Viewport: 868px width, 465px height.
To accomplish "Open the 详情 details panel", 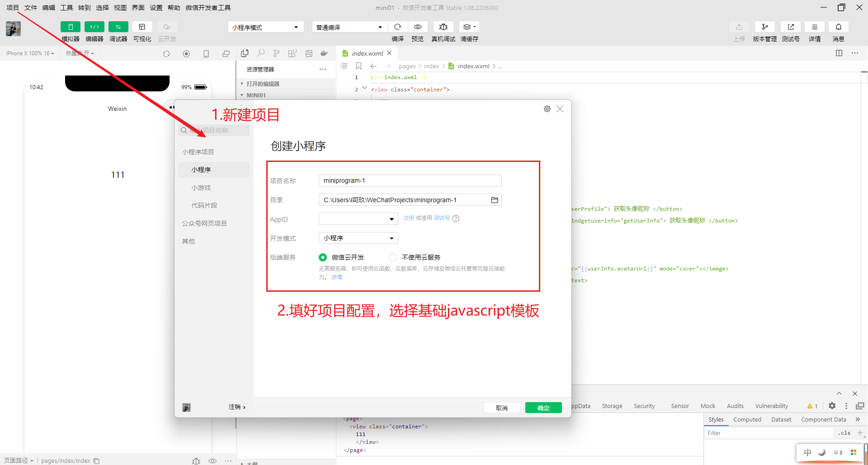I will pos(815,27).
